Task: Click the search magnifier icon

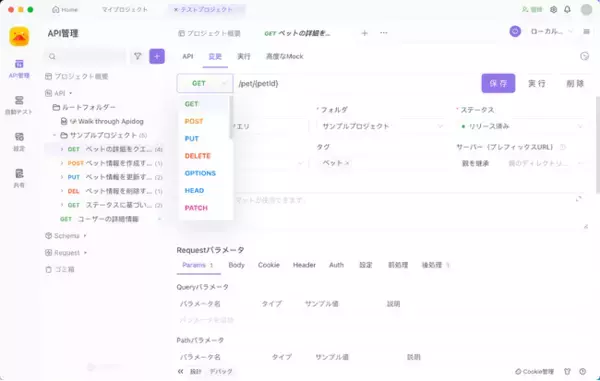Action: click(52, 57)
